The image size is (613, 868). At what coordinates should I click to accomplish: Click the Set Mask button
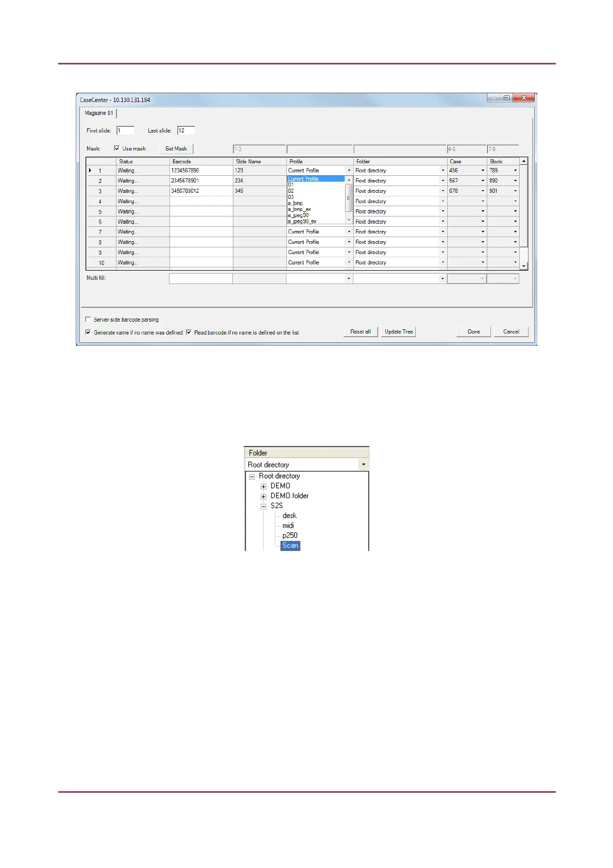176,148
